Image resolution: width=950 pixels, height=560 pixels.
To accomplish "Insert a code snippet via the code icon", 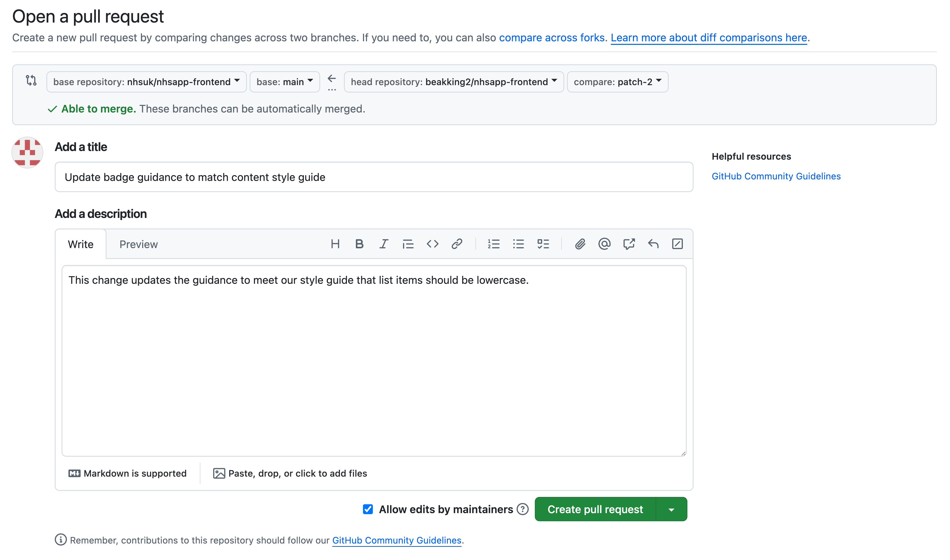I will click(433, 244).
